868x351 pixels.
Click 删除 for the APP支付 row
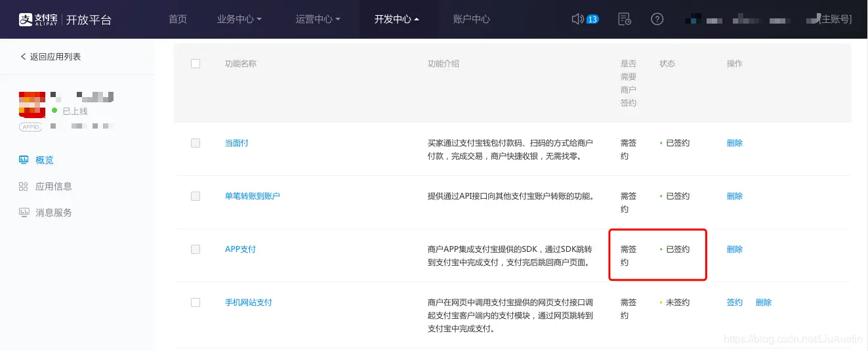735,249
